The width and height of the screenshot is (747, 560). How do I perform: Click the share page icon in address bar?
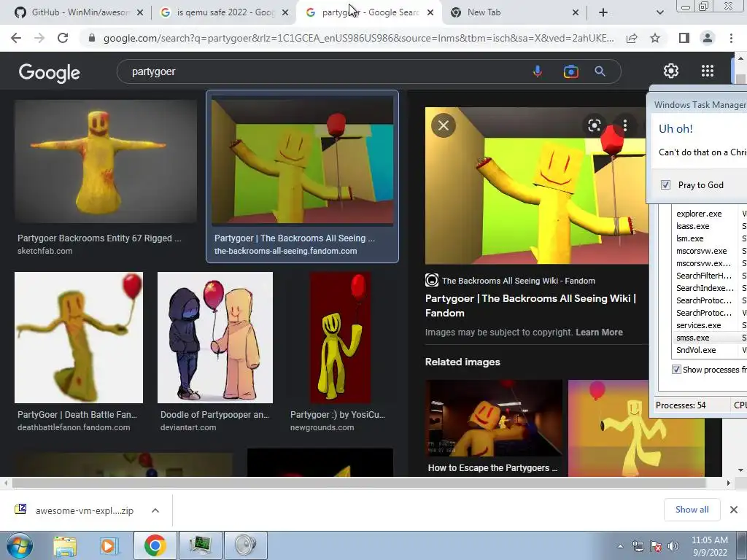click(x=632, y=38)
